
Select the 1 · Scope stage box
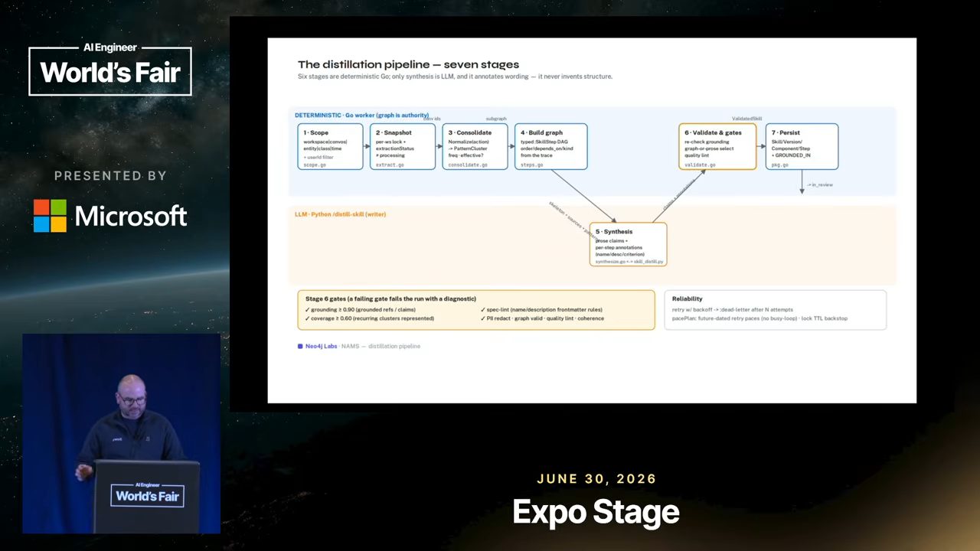point(330,146)
